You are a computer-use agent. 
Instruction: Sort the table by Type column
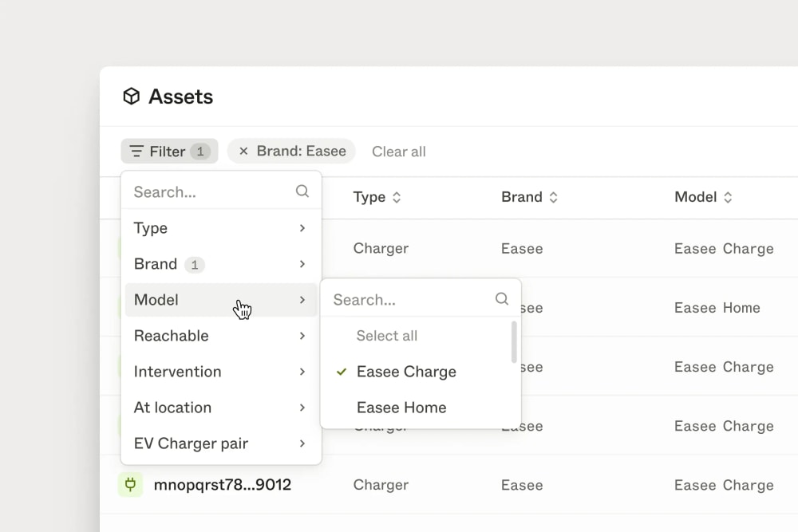coord(377,197)
